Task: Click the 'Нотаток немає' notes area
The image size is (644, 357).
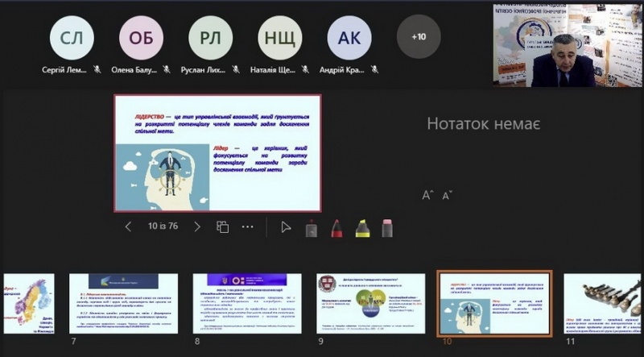Action: pos(484,124)
